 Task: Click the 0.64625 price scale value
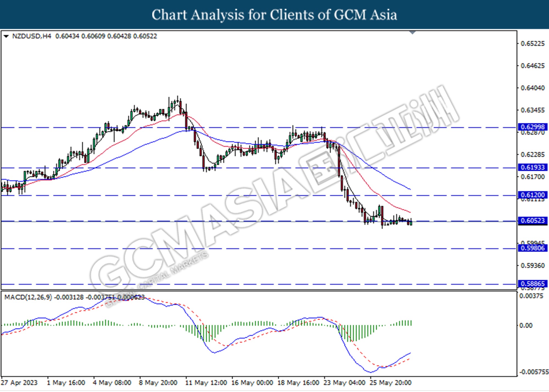533,66
